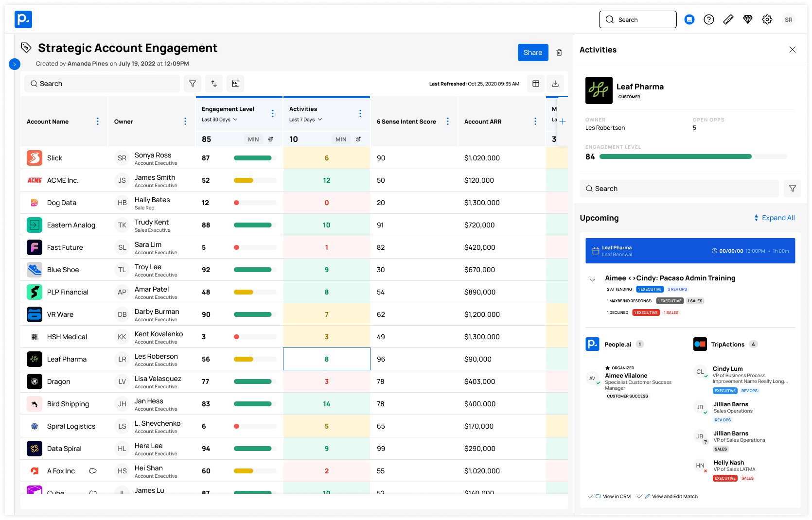Viewport: 812px width, 520px height.
Task: Download the table with export icon
Action: pyautogui.click(x=555, y=84)
